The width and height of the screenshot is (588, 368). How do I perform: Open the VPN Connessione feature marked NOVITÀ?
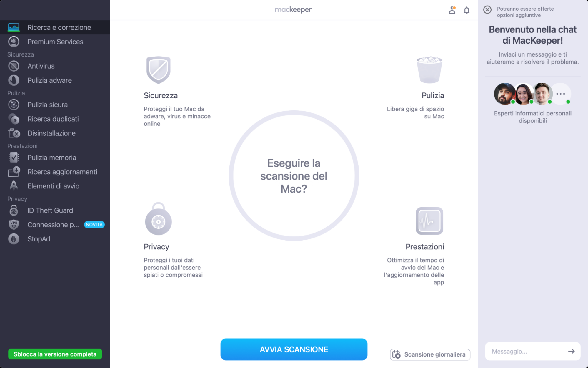(53, 225)
